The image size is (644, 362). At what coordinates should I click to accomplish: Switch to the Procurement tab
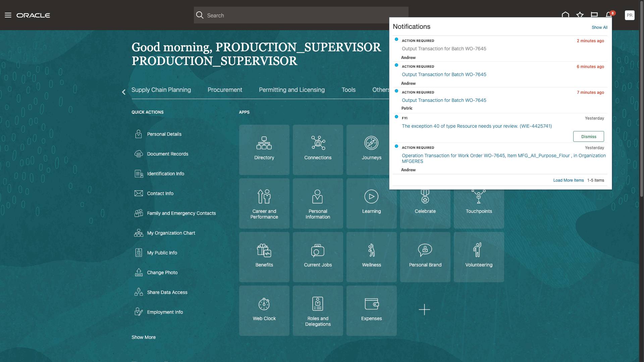pyautogui.click(x=225, y=90)
